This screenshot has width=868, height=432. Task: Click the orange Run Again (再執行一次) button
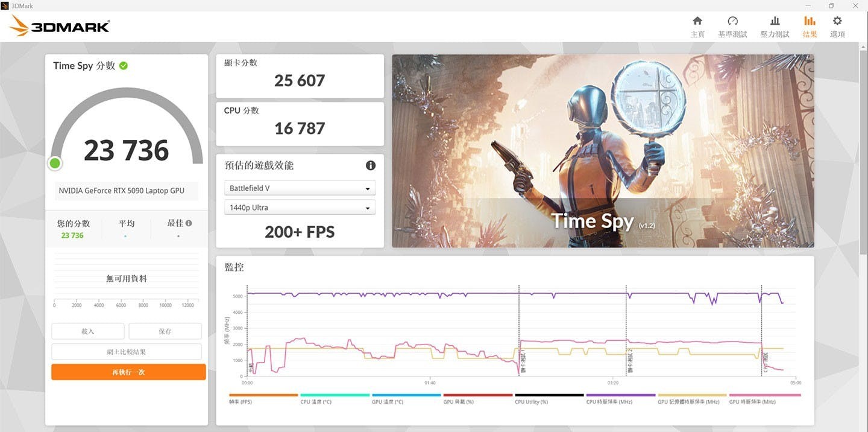point(128,372)
